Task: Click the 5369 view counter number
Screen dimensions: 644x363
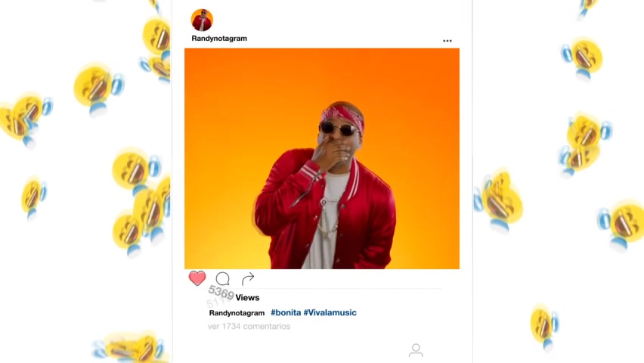Action: coord(221,293)
